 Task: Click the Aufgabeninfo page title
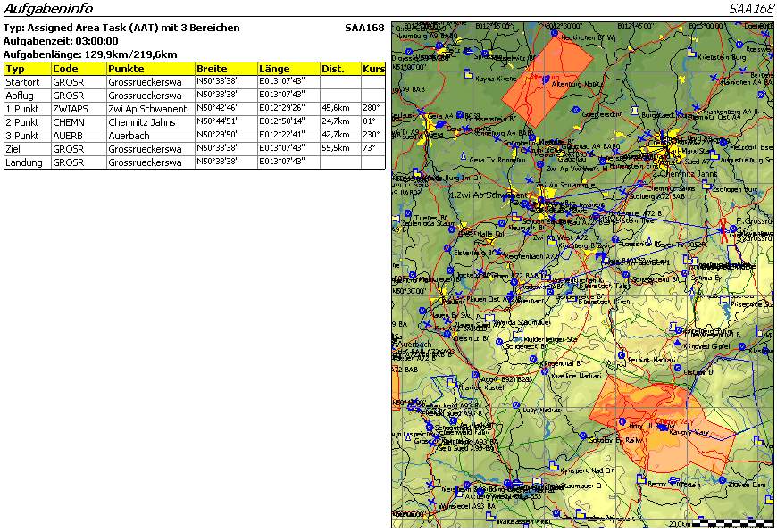pyautogui.click(x=48, y=8)
